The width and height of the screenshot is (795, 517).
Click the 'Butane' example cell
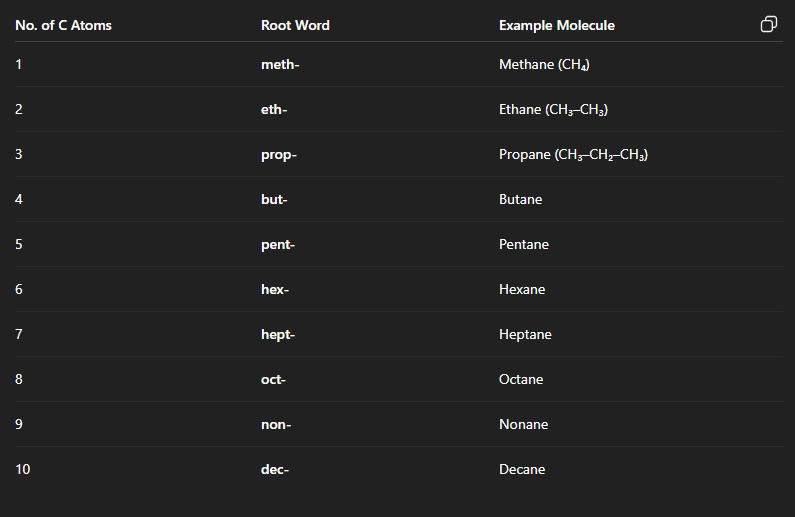click(x=521, y=199)
